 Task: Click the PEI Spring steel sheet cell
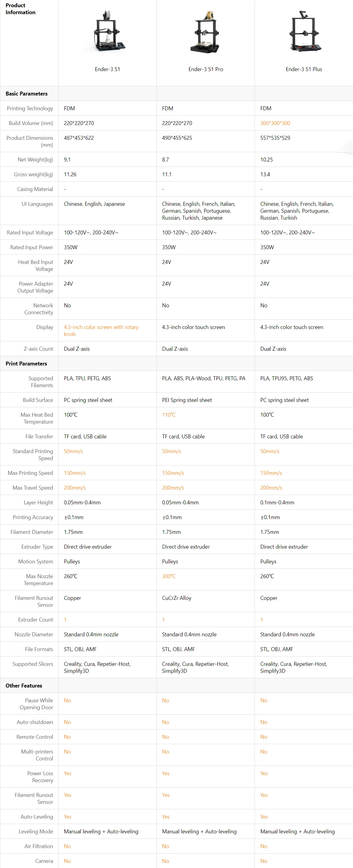187,400
